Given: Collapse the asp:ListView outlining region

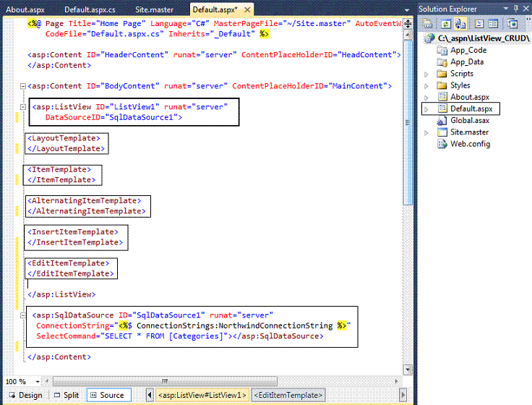Looking at the screenshot, I should (x=22, y=107).
